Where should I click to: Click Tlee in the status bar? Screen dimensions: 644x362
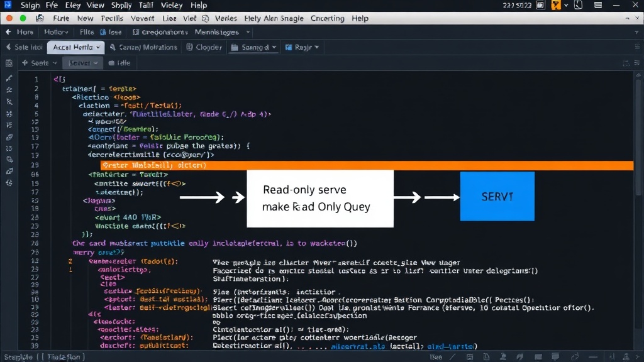(435, 357)
